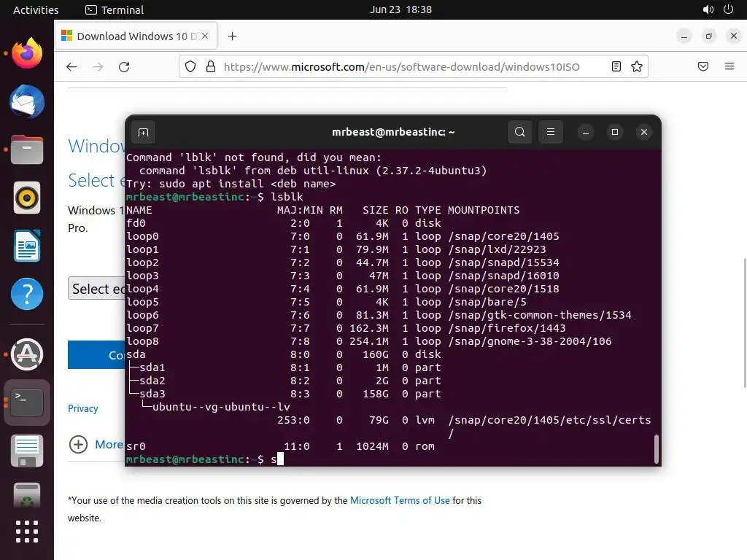Open the clock showing Jun 23 18:38

pos(400,9)
